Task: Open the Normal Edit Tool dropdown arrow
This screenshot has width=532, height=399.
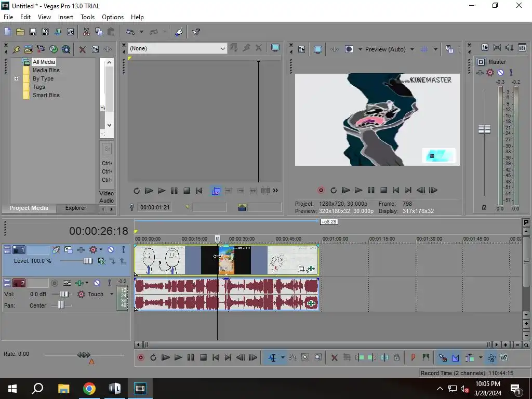Action: pyautogui.click(x=283, y=357)
